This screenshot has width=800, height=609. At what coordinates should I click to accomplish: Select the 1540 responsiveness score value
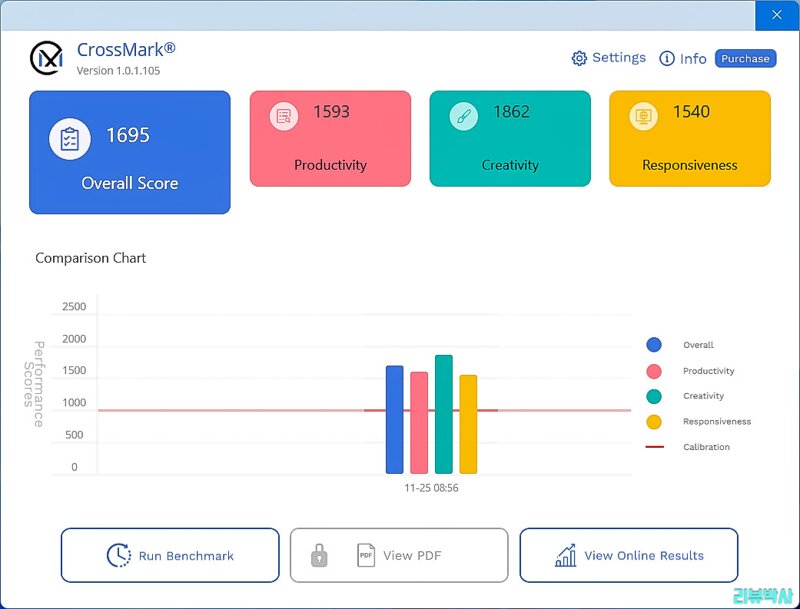691,112
